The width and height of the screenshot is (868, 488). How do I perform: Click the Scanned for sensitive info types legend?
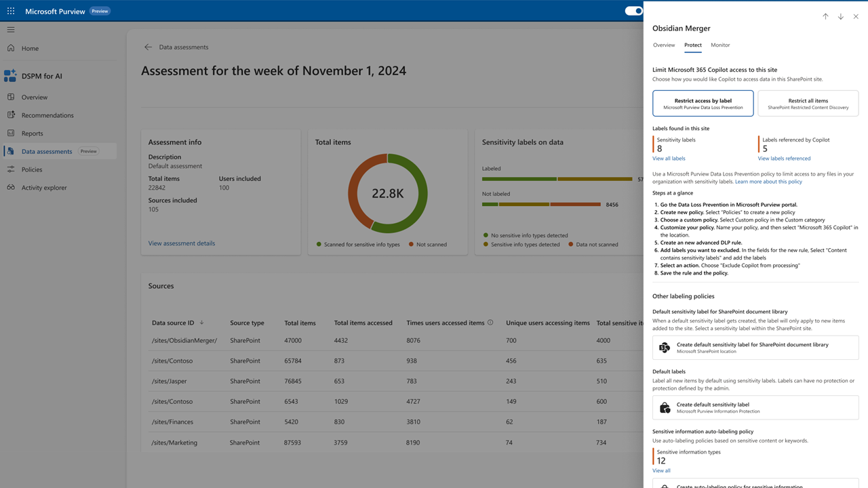pyautogui.click(x=358, y=244)
